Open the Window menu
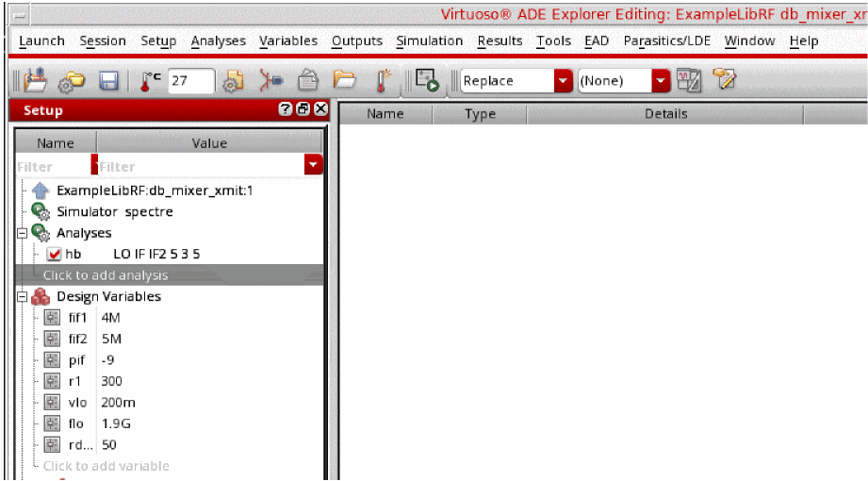Image resolution: width=868 pixels, height=481 pixels. click(x=749, y=41)
